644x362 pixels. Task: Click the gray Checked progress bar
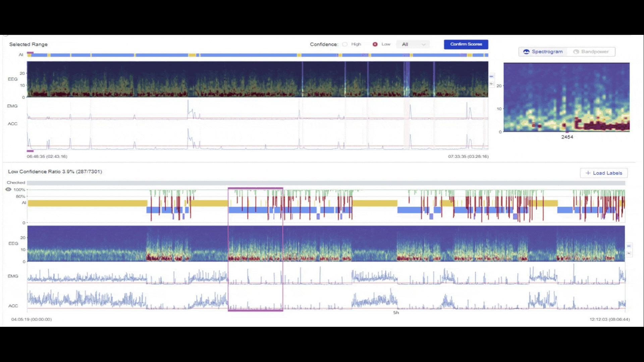pyautogui.click(x=325, y=183)
